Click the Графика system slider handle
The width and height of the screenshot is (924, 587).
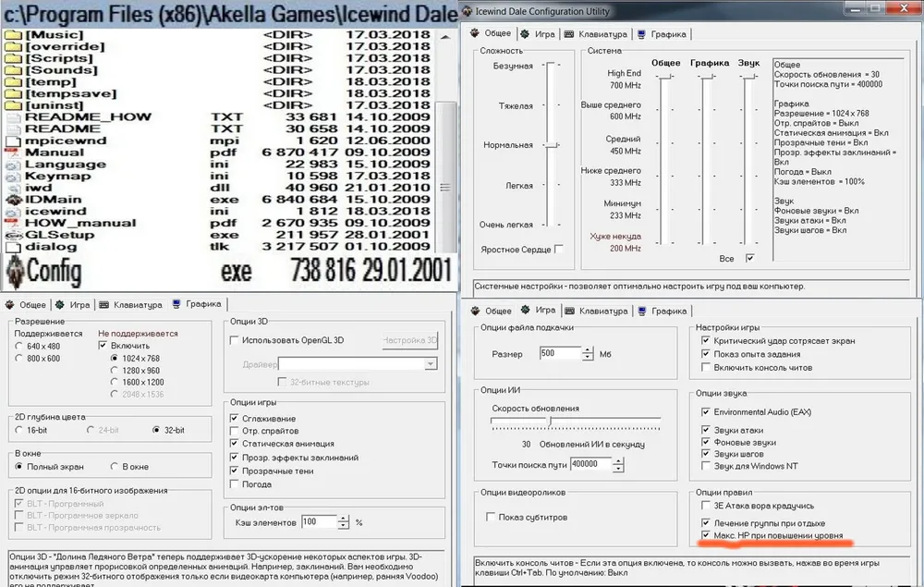(x=707, y=77)
